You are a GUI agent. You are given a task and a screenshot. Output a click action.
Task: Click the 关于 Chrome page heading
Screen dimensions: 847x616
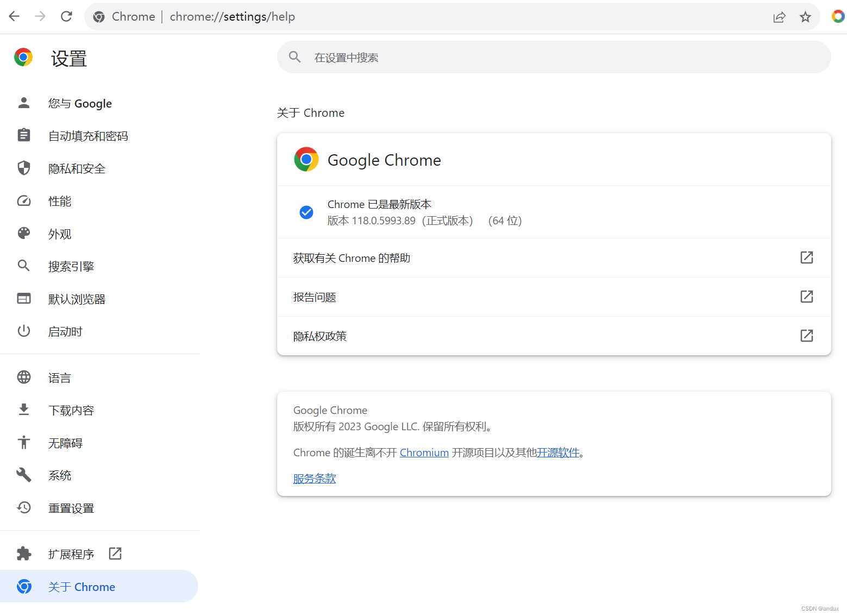[x=311, y=112]
